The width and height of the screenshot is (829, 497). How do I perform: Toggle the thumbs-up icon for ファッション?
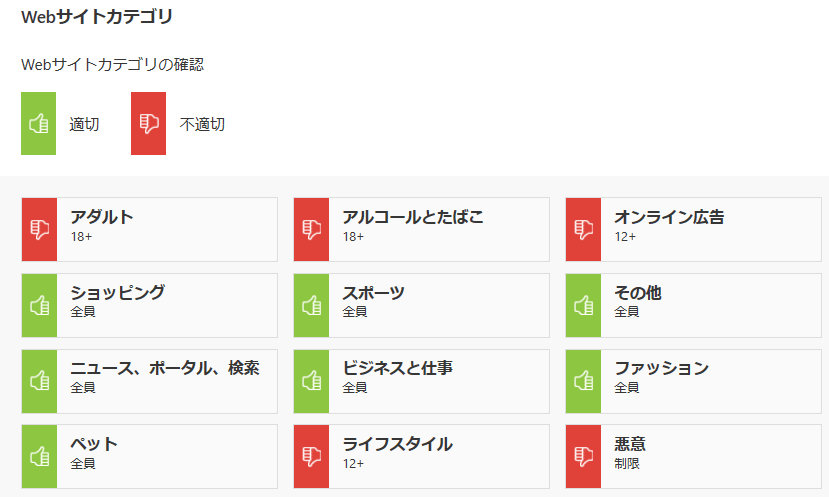tap(583, 381)
